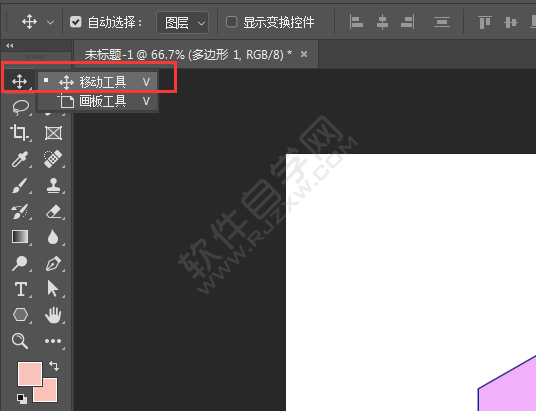Open the background color picker
Screen dimensions: 536x411
49,393
